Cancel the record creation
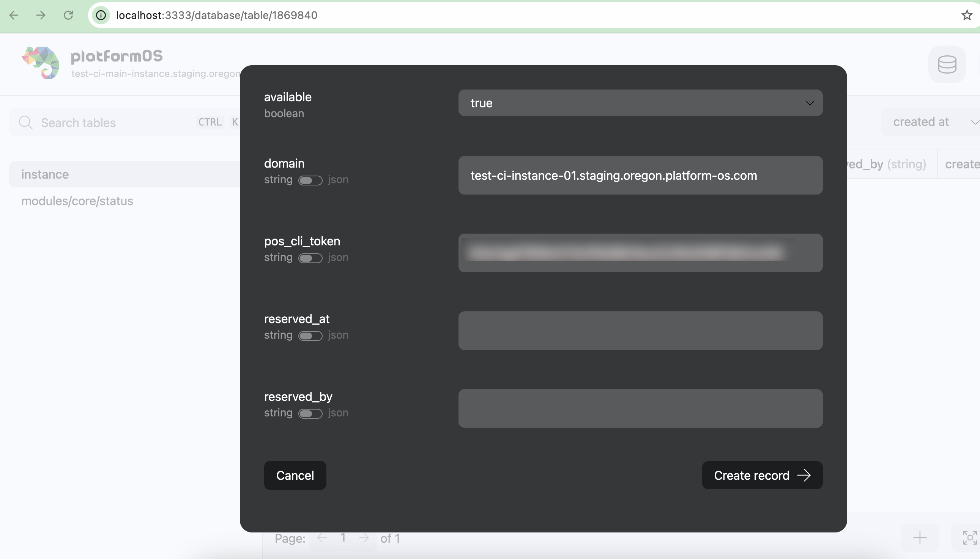Screen dimensions: 980x559 (294, 475)
